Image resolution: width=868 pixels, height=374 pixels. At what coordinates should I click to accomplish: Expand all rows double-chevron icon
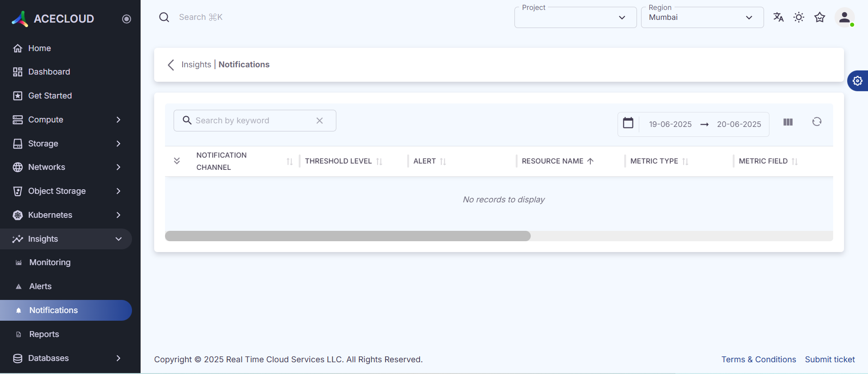pyautogui.click(x=177, y=161)
